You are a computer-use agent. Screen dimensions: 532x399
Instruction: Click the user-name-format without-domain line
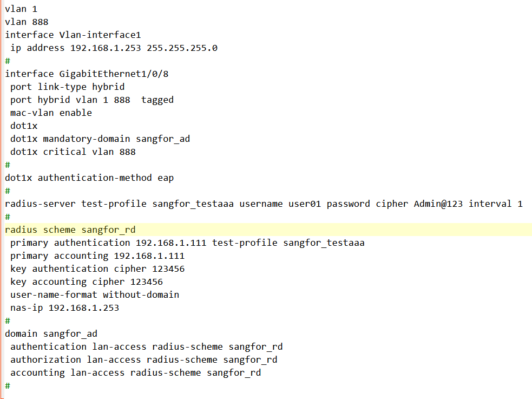pos(95,295)
